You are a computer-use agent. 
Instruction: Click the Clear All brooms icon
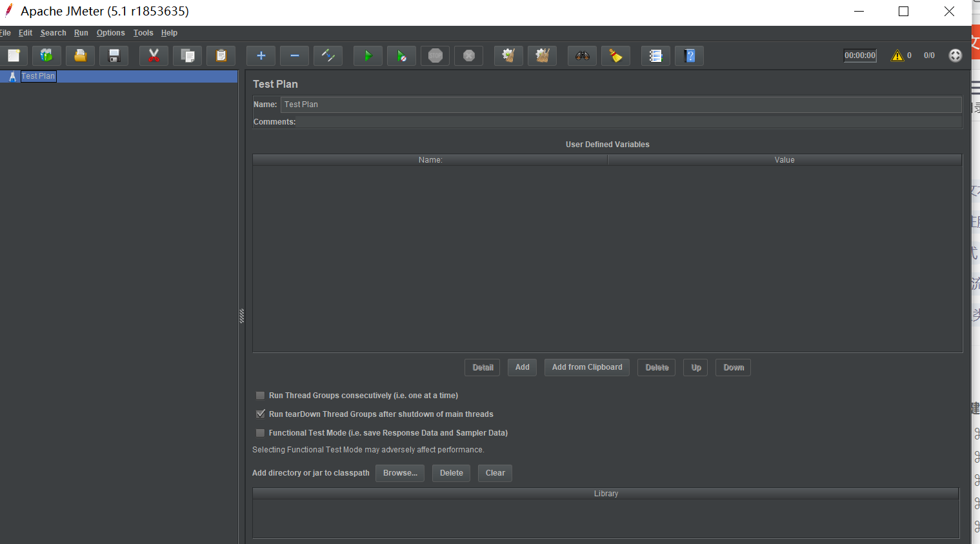pos(542,55)
